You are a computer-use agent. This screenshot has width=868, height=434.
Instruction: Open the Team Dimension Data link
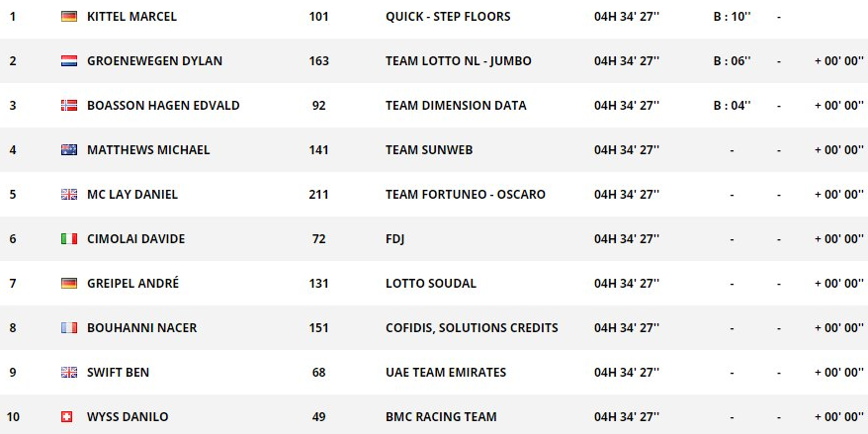tap(456, 105)
